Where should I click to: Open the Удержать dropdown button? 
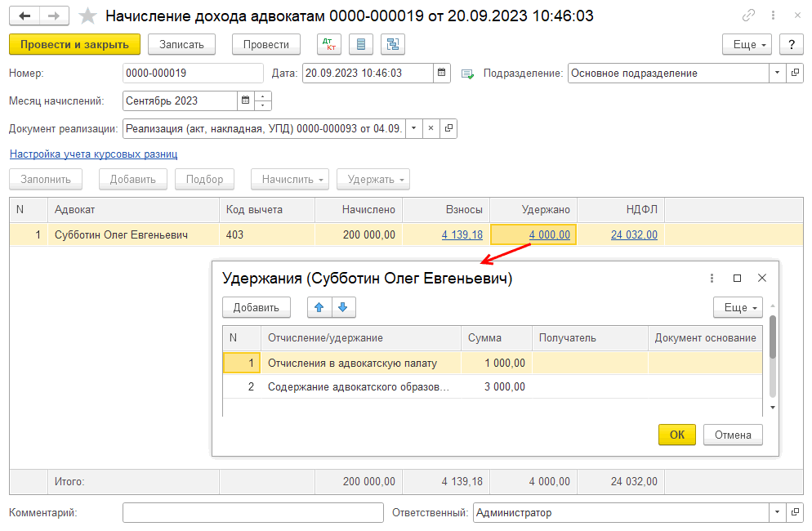click(x=375, y=179)
